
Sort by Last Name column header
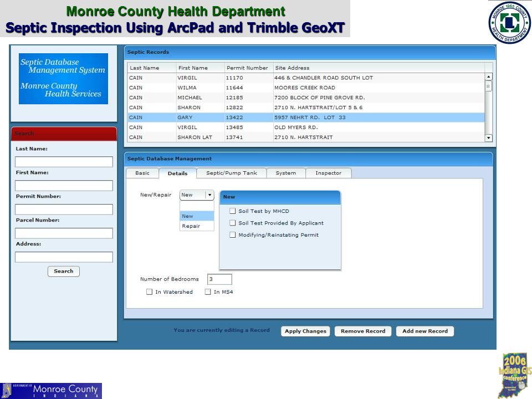tap(152, 68)
